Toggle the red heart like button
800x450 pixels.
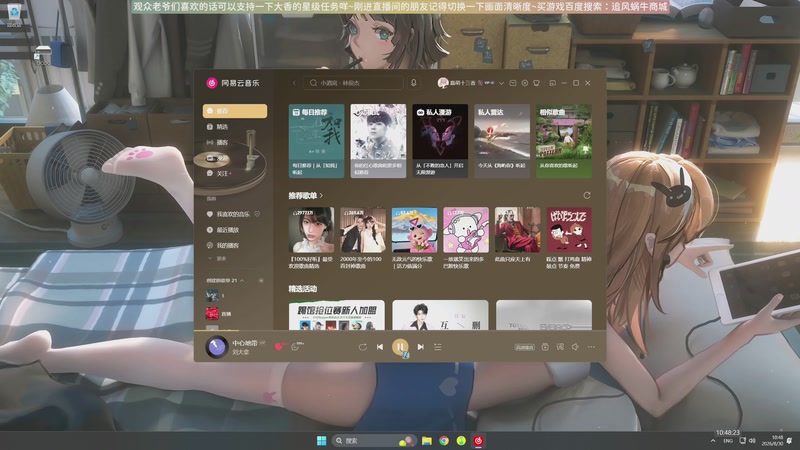(279, 347)
